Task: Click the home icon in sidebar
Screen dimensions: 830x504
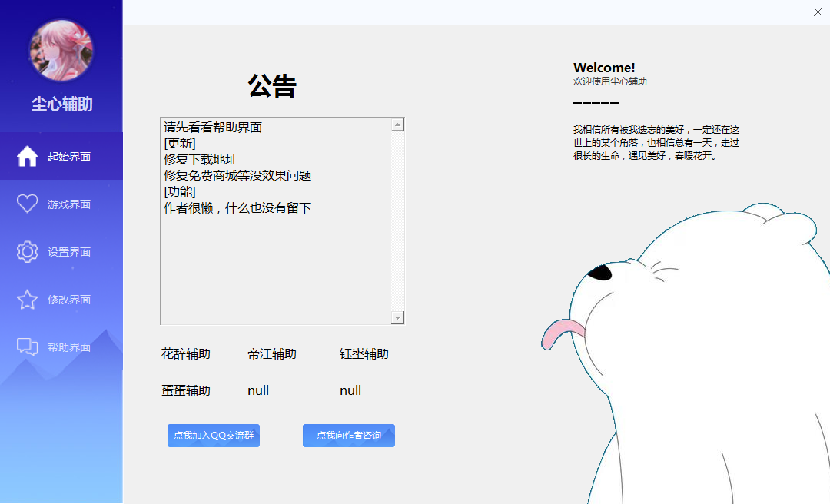Action: click(x=27, y=156)
